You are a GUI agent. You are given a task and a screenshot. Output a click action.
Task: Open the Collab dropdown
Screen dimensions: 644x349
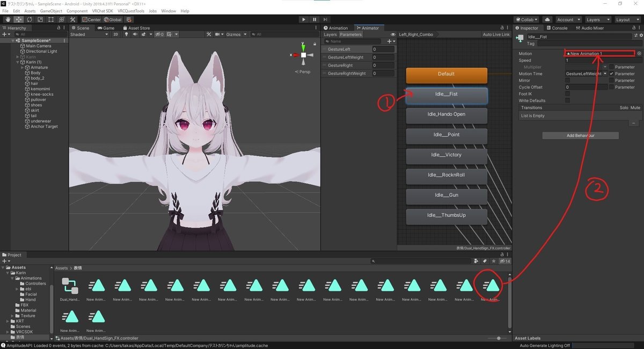click(526, 19)
